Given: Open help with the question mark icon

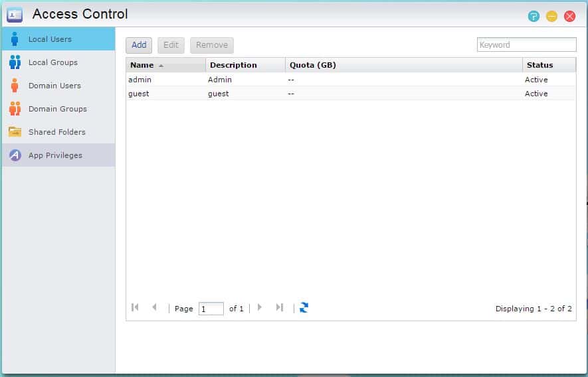Looking at the screenshot, I should point(534,16).
